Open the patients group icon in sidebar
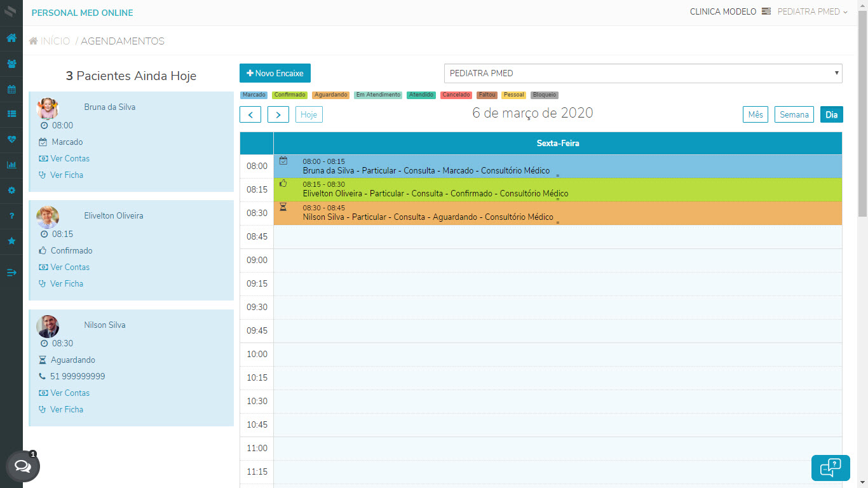Image resolution: width=868 pixels, height=488 pixels. pyautogui.click(x=11, y=64)
